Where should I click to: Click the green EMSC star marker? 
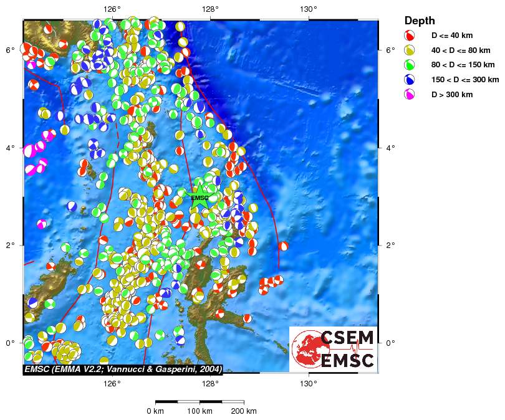click(x=200, y=198)
